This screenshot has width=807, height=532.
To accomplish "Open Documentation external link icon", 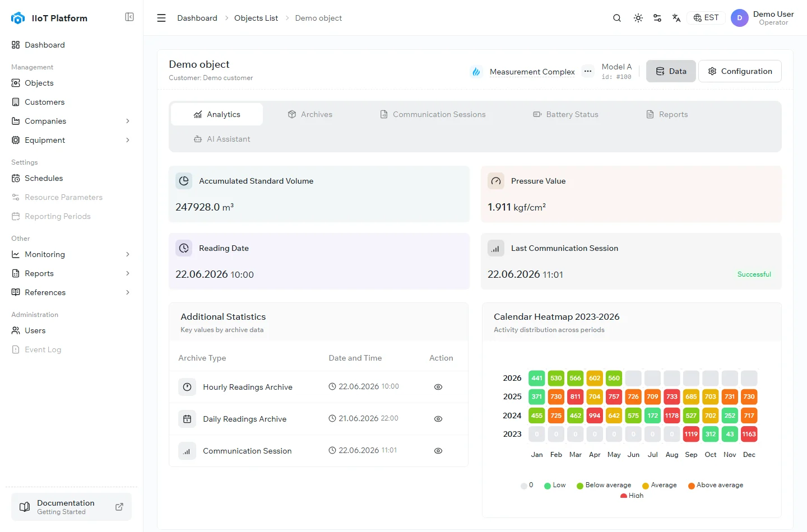I will coord(119,507).
